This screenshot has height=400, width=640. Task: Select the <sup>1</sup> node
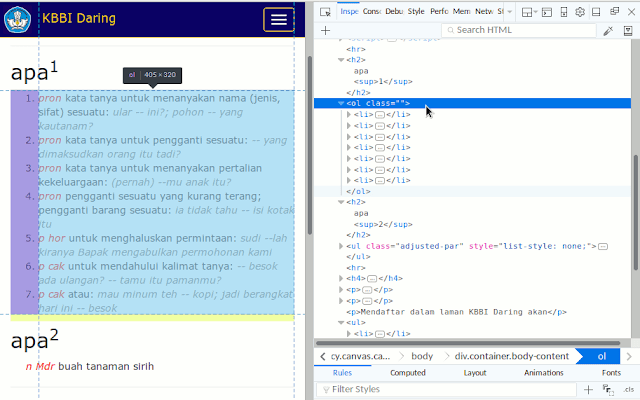pos(383,82)
